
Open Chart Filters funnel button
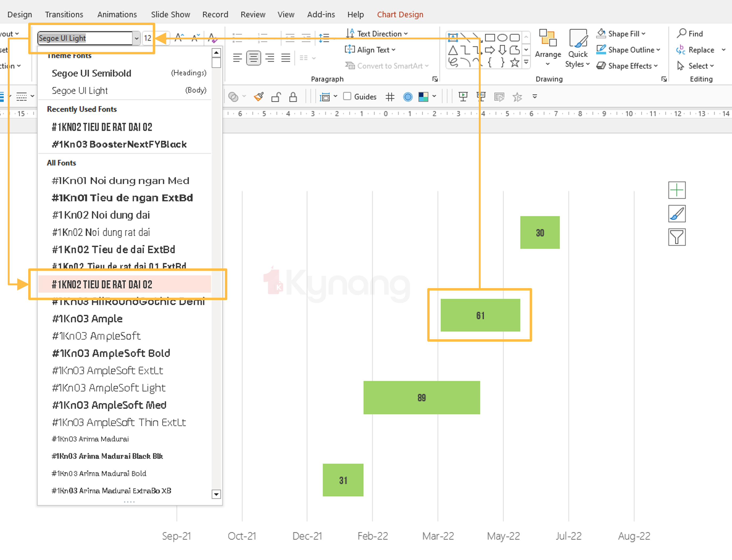point(677,237)
